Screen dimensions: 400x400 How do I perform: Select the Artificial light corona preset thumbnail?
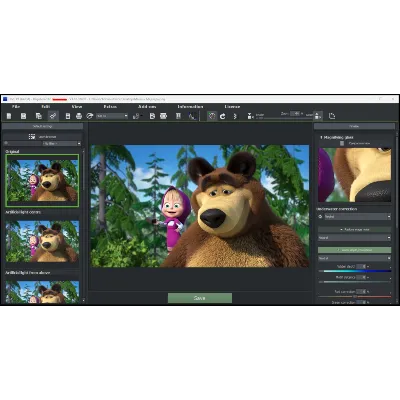coord(42,241)
